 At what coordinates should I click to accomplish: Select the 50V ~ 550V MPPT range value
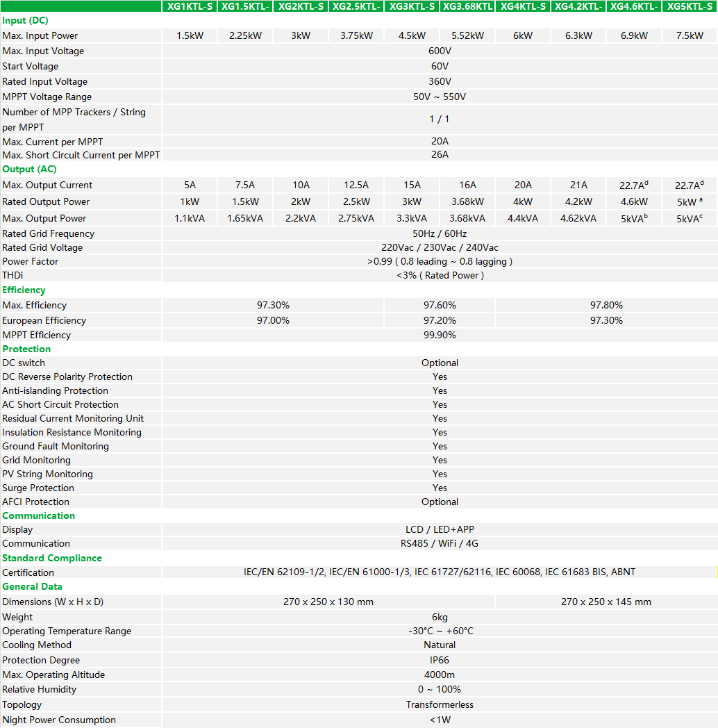pyautogui.click(x=440, y=97)
